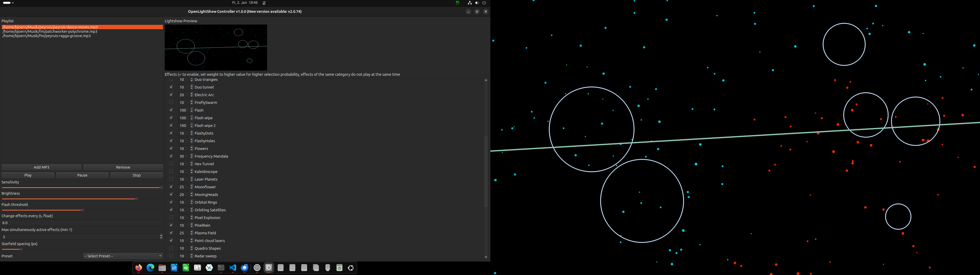980x275 pixels.
Task: Open VeraCrypt from the dock
Action: coord(209,268)
